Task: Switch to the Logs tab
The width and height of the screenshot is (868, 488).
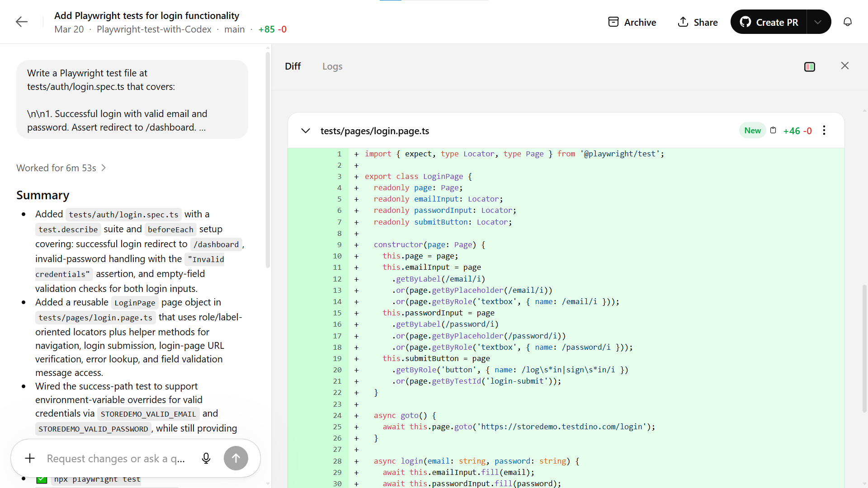Action: [332, 66]
